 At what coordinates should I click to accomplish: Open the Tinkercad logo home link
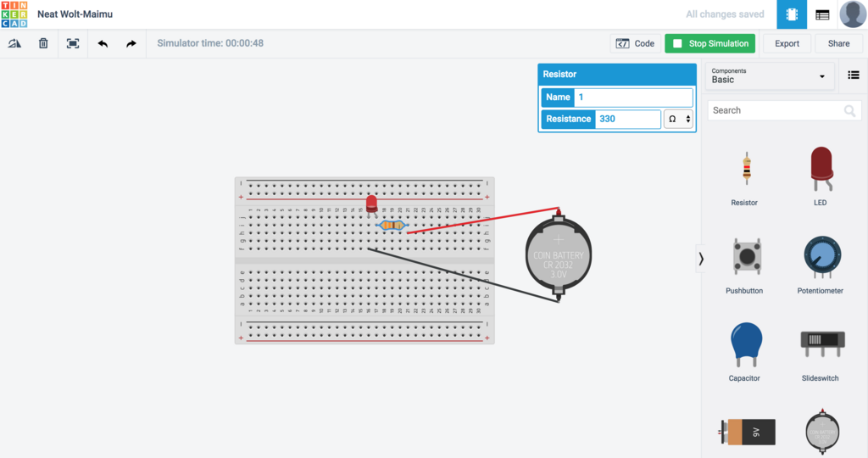coord(14,14)
